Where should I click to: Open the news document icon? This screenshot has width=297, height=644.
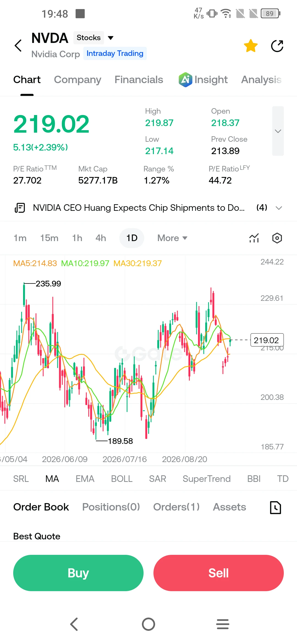[20, 208]
